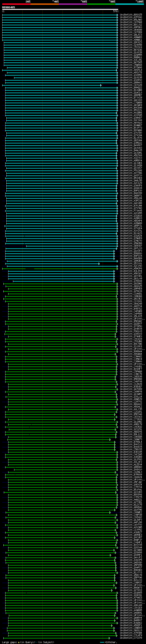
Task: Click hit label UniRef100_C6NU66
Action: point(131,296)
